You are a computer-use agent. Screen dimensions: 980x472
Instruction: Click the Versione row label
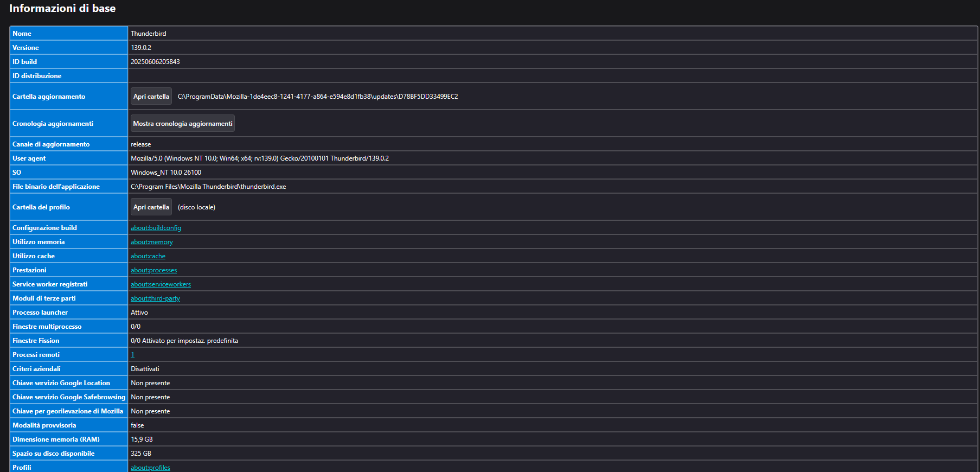[25, 48]
